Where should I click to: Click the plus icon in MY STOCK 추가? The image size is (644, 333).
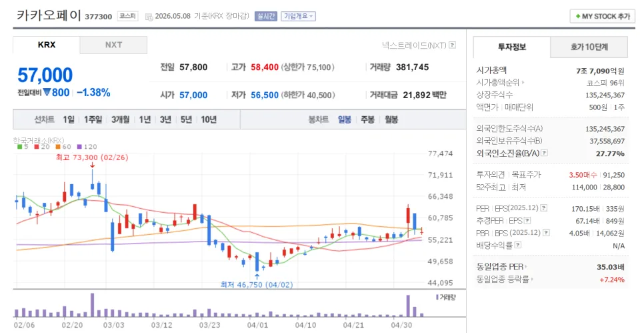(x=578, y=17)
